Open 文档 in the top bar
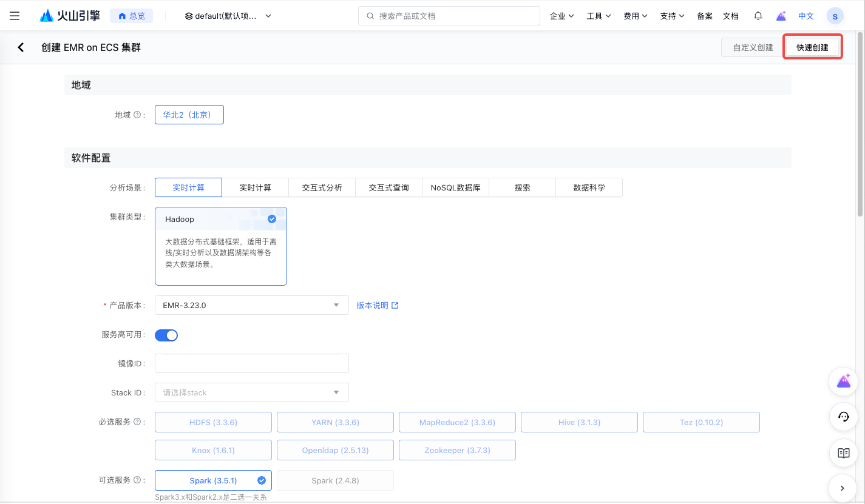The width and height of the screenshot is (865, 504). (x=731, y=16)
